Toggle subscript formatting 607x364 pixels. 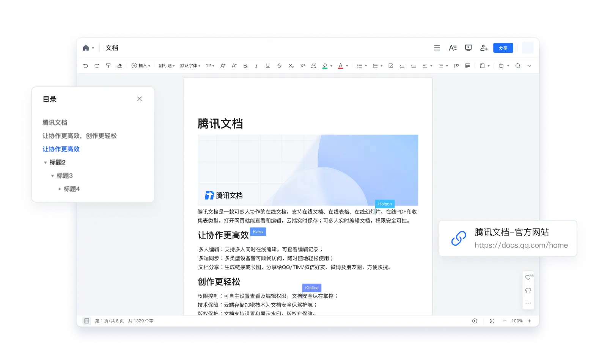[x=291, y=66]
